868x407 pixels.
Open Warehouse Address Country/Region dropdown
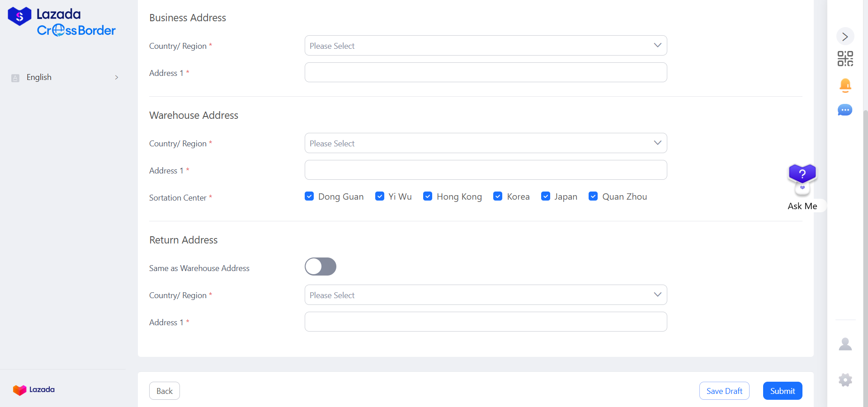coord(486,143)
